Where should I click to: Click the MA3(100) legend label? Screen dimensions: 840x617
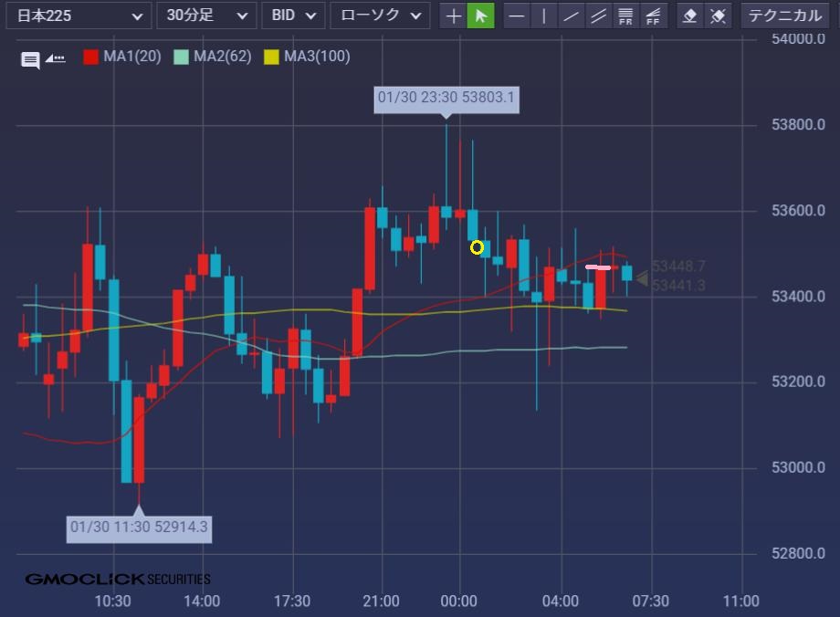tap(316, 57)
